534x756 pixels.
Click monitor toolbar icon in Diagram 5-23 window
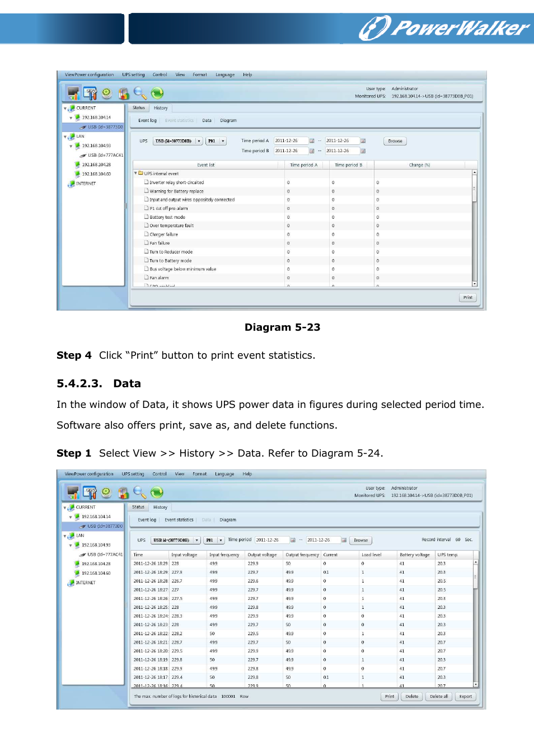coord(73,93)
